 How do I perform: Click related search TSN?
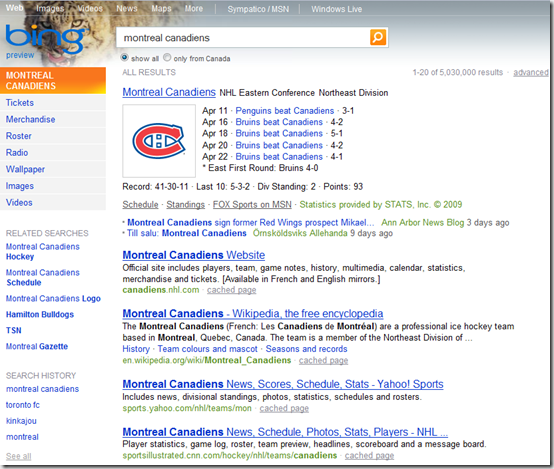click(13, 330)
